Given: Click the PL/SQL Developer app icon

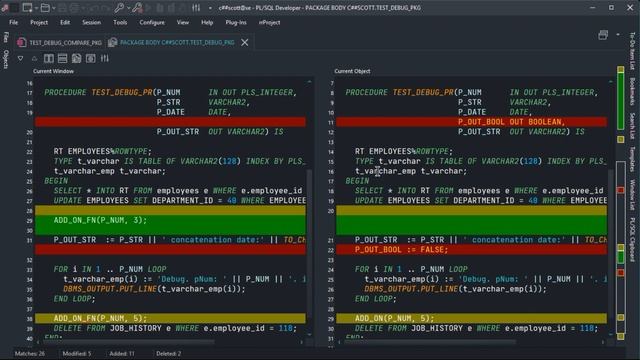Looking at the screenshot, I should click(x=4, y=8).
